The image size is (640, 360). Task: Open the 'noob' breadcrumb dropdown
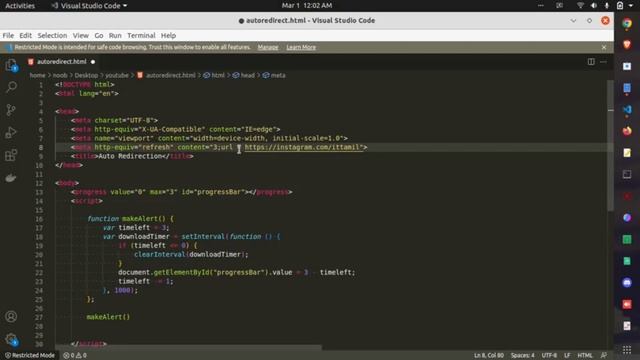[x=60, y=76]
